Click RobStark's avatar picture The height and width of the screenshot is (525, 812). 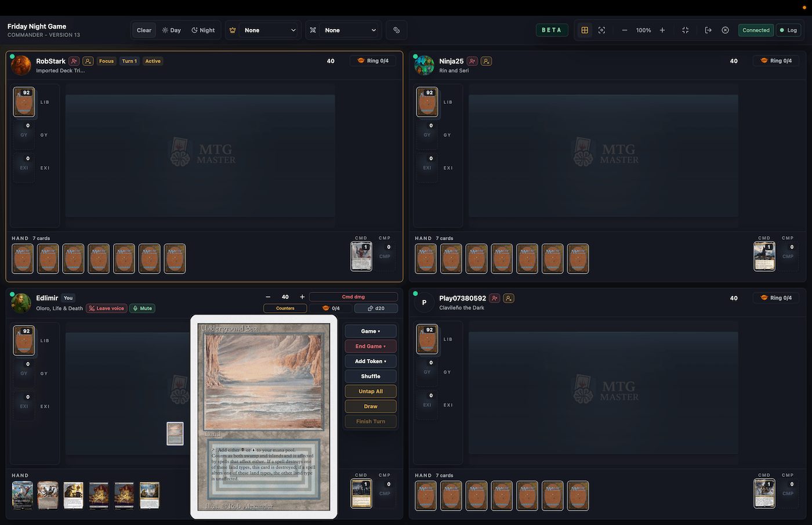[21, 65]
